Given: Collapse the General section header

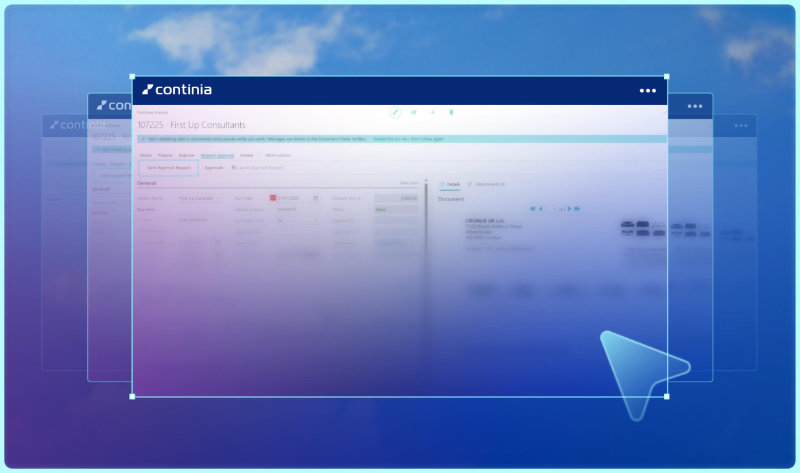Looking at the screenshot, I should tap(146, 183).
